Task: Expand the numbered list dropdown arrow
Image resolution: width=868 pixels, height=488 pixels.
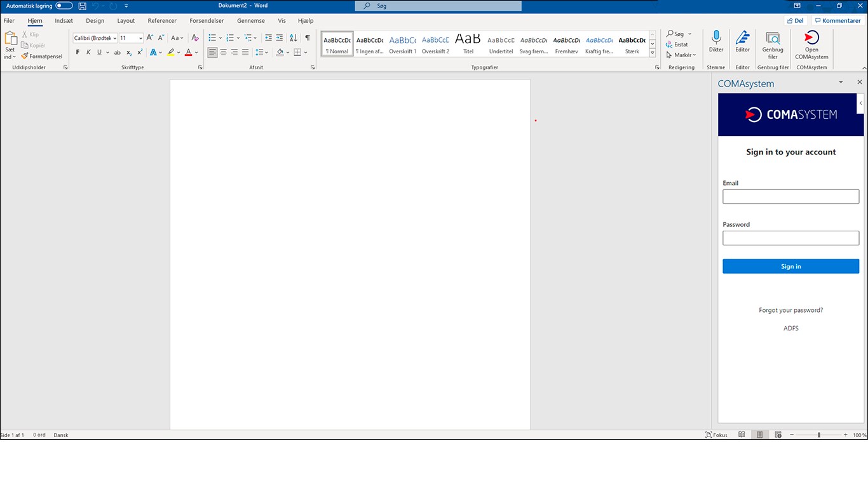Action: [238, 38]
